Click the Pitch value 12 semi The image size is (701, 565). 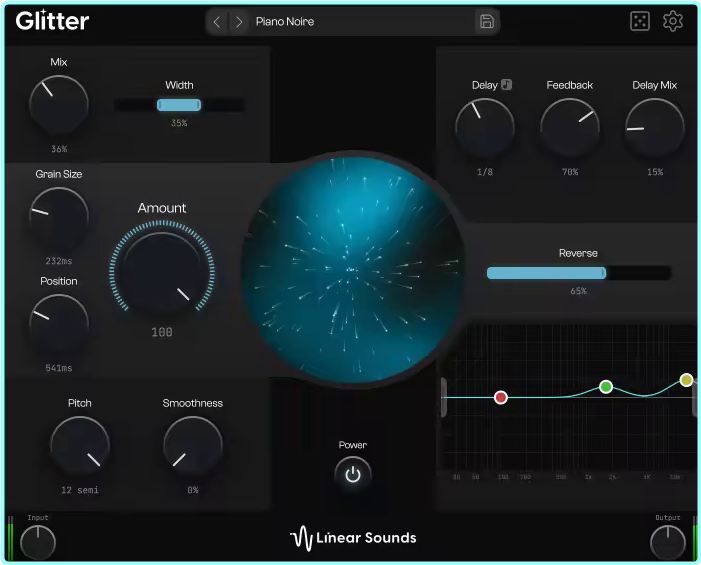pos(80,490)
